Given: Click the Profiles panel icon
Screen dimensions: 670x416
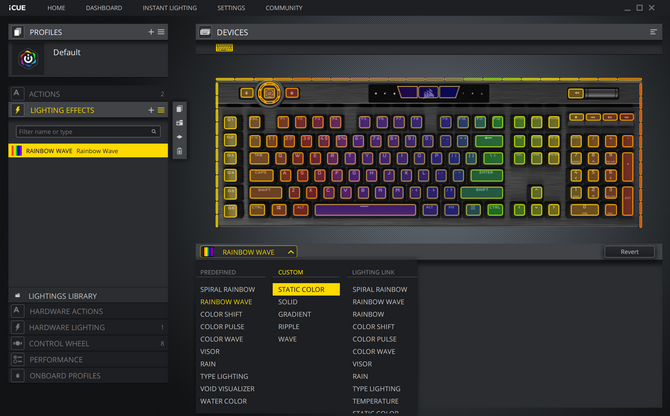Looking at the screenshot, I should pos(18,32).
